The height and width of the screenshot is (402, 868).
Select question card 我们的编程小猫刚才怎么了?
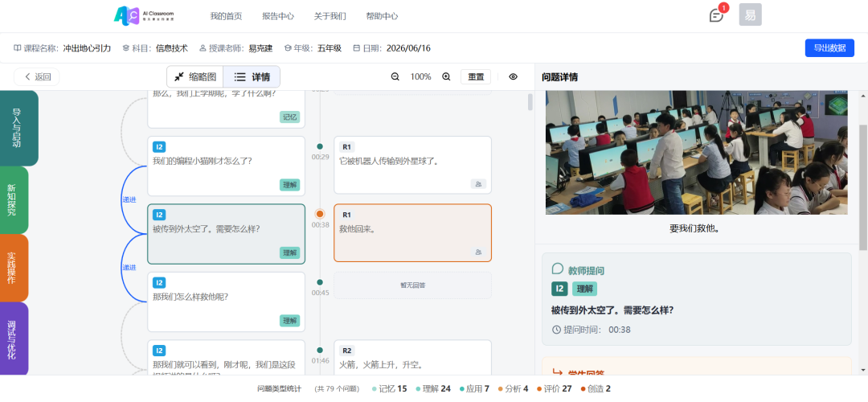tap(226, 166)
